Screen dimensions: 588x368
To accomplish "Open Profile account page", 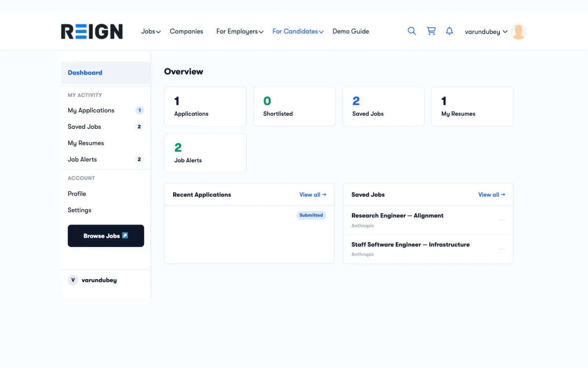I will pyautogui.click(x=106, y=194).
